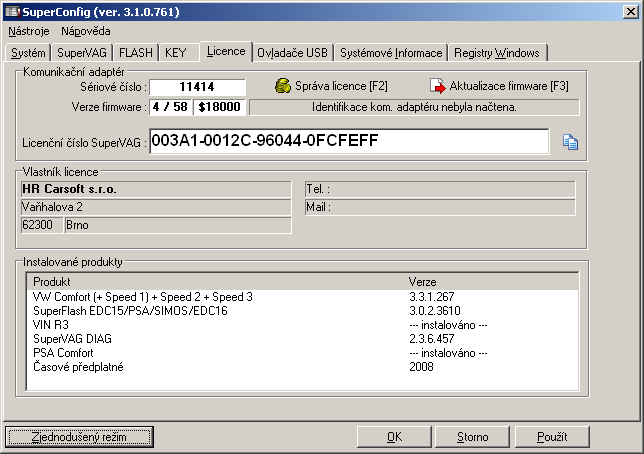Switch to the SuperVAG tab
Viewport: 644px width, 454px height.
[82, 53]
